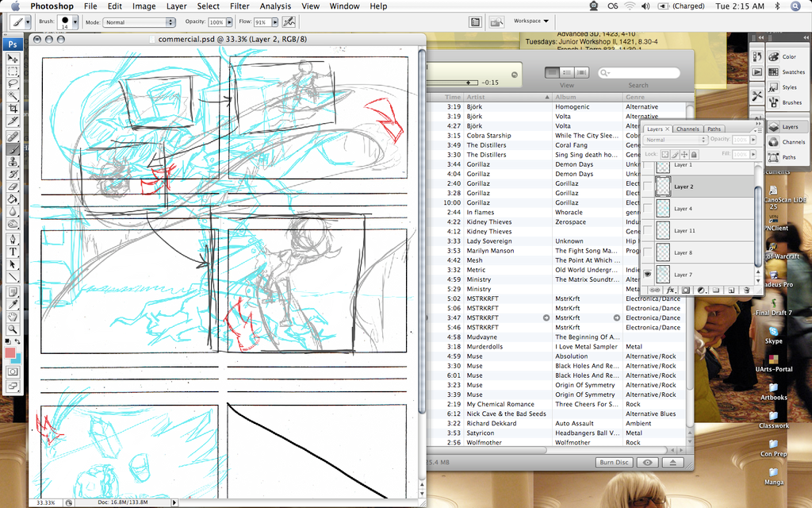Open the brush Opacity slider arrow
The height and width of the screenshot is (508, 812).
229,22
